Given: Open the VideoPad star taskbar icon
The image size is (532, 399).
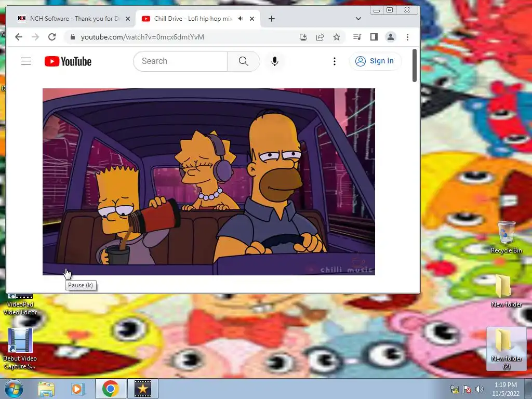Looking at the screenshot, I should click(x=142, y=389).
